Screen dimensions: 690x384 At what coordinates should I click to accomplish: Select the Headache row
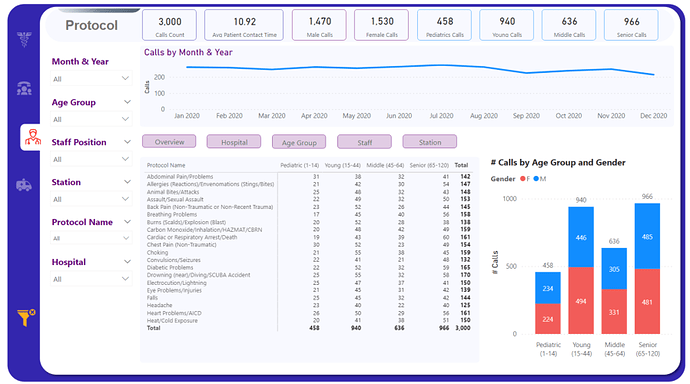[308, 305]
